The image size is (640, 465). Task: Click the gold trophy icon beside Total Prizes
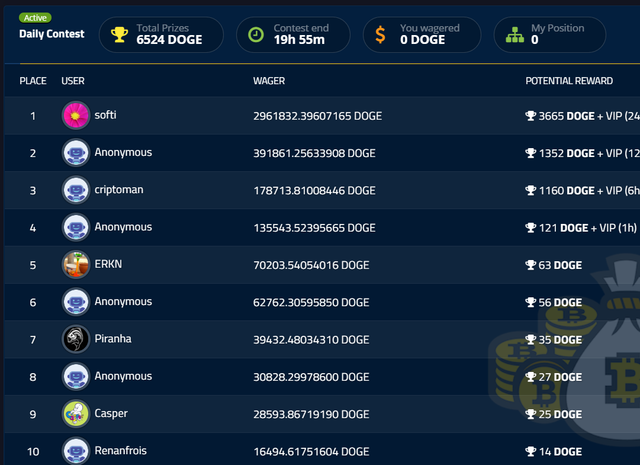120,35
